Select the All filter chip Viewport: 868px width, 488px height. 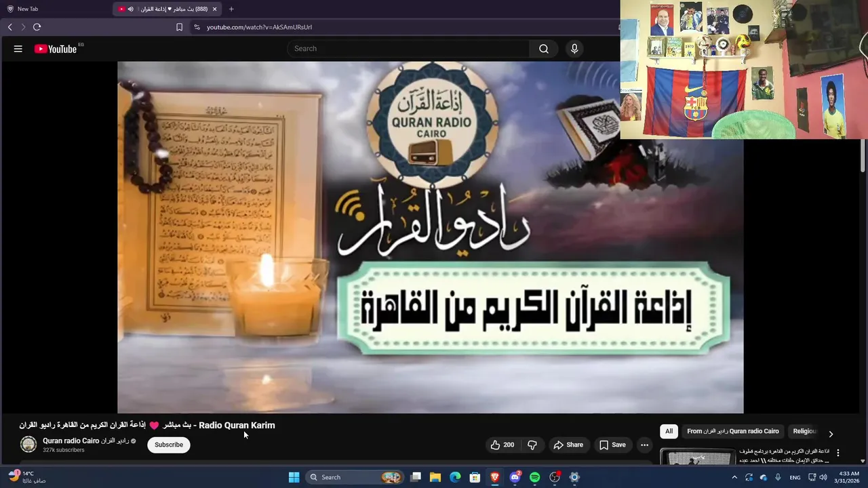pyautogui.click(x=669, y=431)
